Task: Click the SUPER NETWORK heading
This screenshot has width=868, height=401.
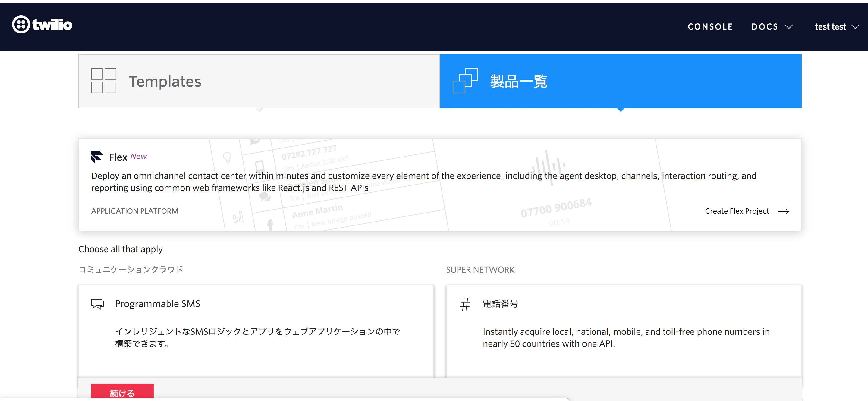Action: point(480,270)
